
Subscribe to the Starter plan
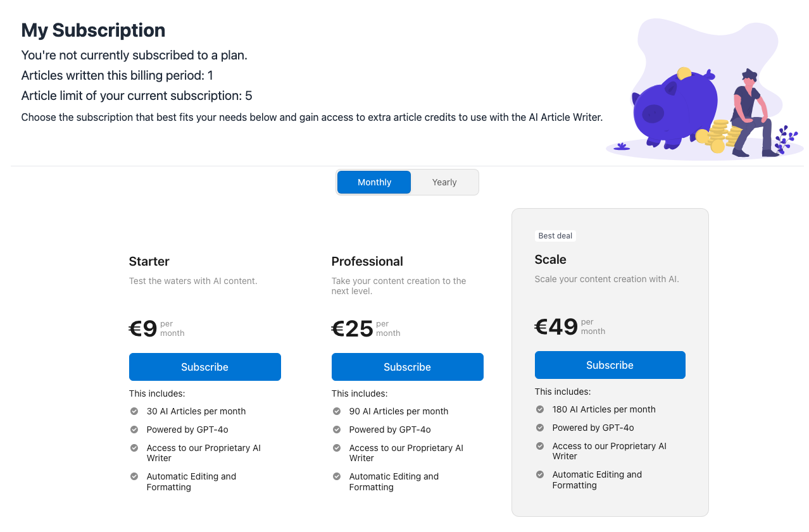pyautogui.click(x=205, y=367)
